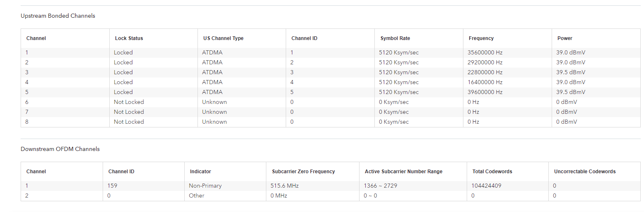Viewport: 644px width, 212px height.
Task: Click the 0 MHz subcarrier frequency
Action: click(x=279, y=196)
